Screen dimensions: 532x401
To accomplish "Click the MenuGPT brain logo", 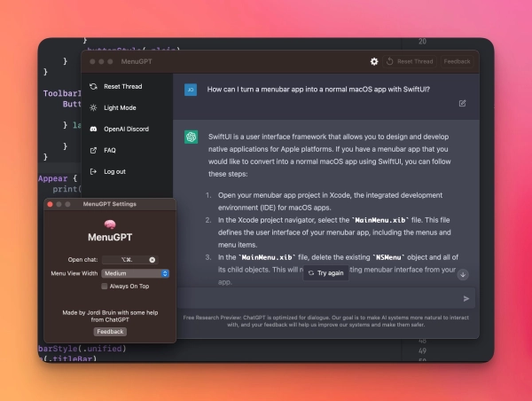I will pyautogui.click(x=110, y=224).
